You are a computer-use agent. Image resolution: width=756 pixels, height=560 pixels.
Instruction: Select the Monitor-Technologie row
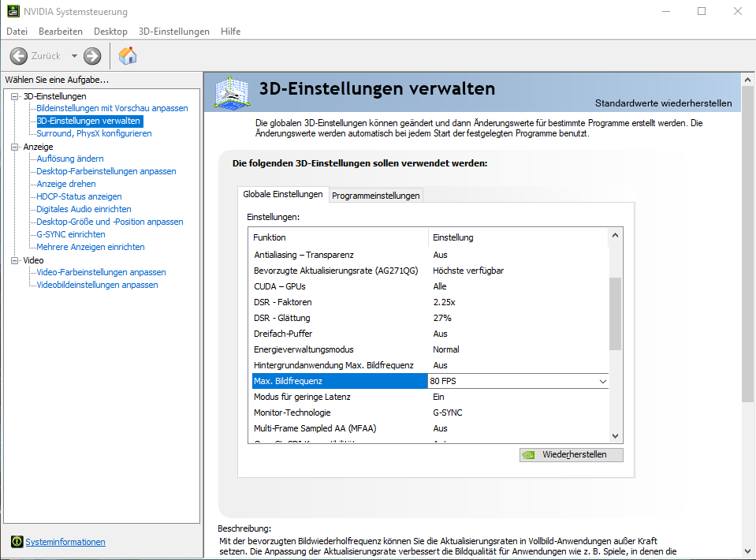[430, 413]
